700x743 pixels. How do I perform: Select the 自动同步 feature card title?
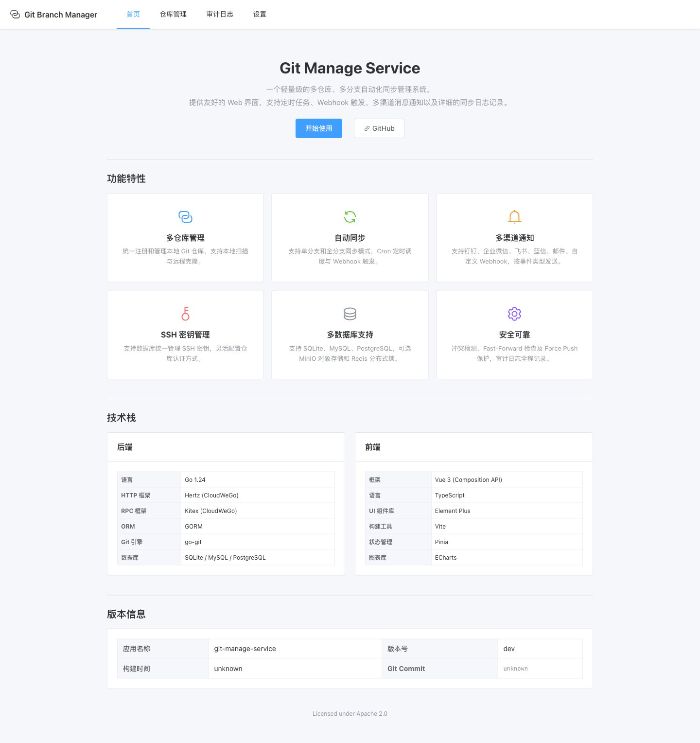click(350, 238)
